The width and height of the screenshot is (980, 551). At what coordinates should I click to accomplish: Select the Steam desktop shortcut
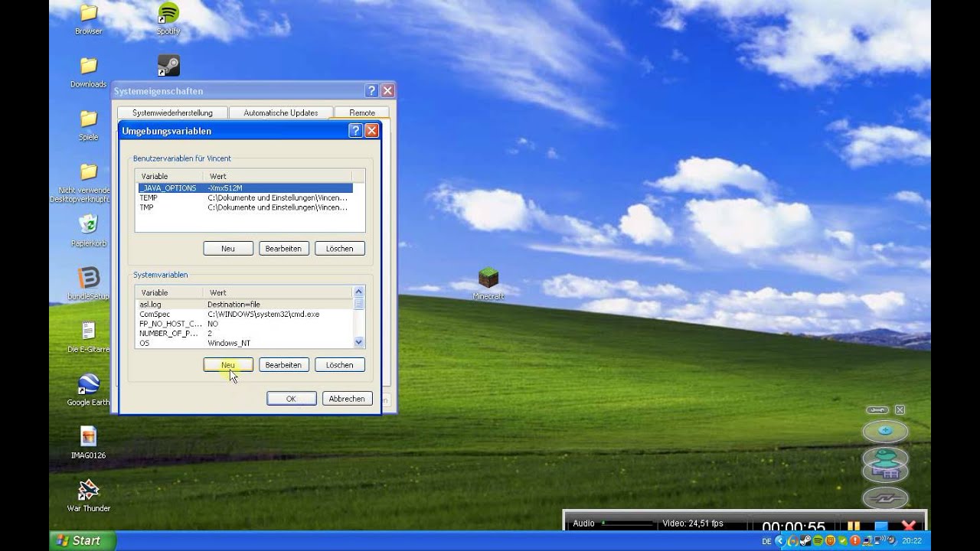click(x=168, y=66)
